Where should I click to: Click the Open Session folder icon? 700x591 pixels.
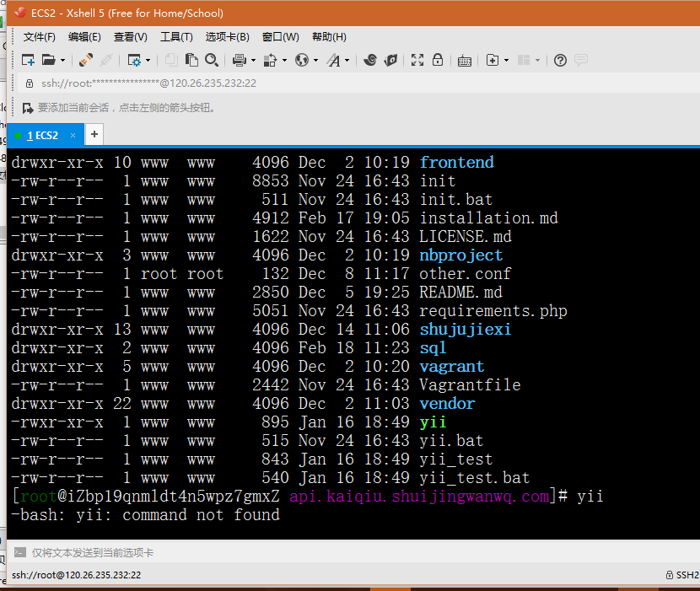click(49, 60)
